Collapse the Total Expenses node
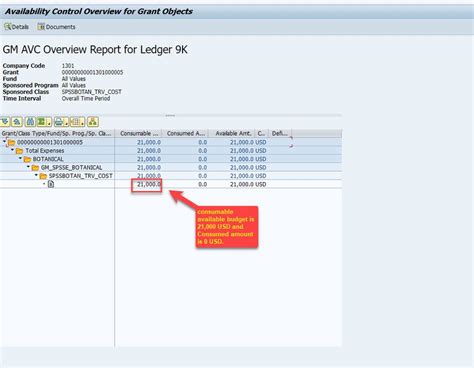Screen dimensions: 474x368 12,150
